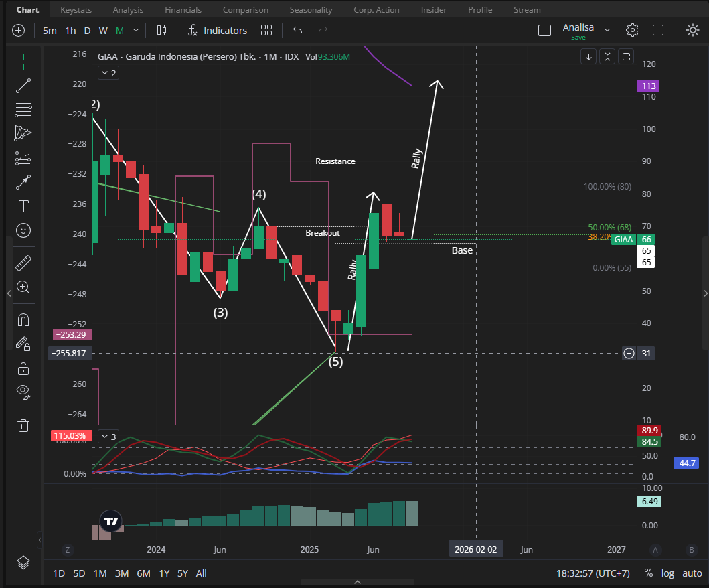
Task: Add an alert at price 31
Action: (629, 353)
